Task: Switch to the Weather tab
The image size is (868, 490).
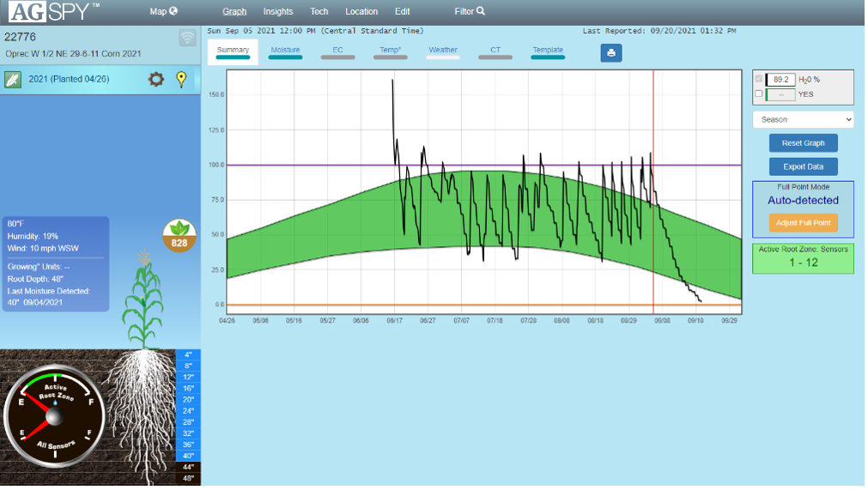Action: click(445, 52)
